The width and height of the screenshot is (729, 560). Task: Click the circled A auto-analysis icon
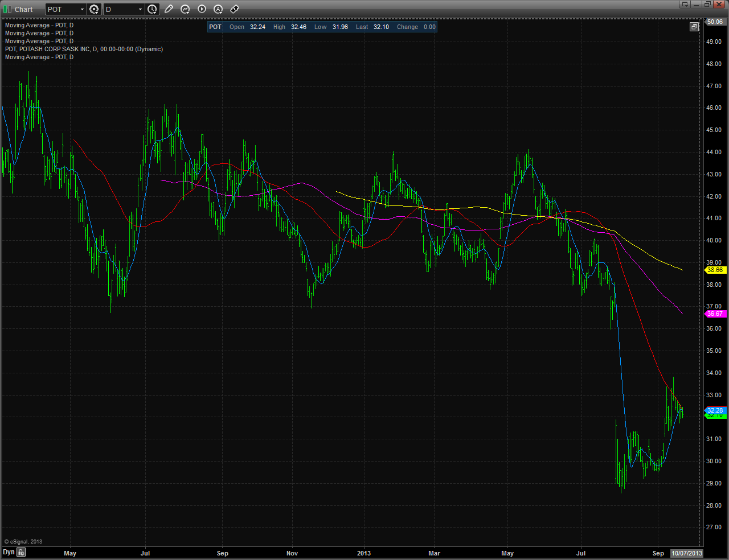[x=218, y=9]
